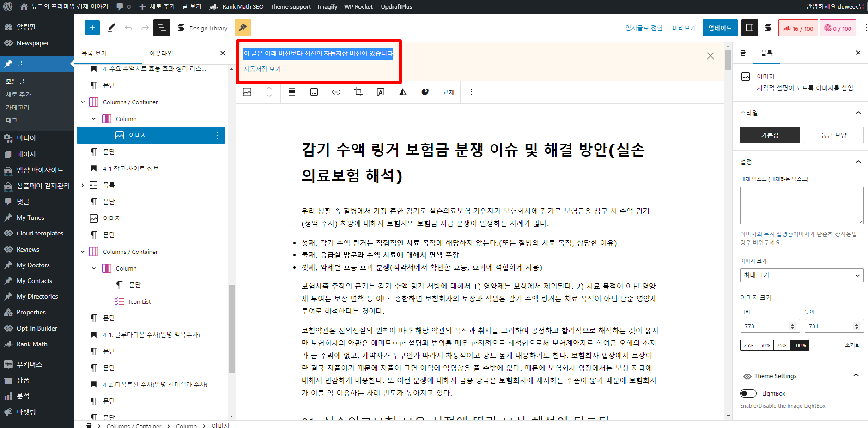Open the Rank Math SEO admin bar menu
The image size is (868, 428).
[237, 6]
